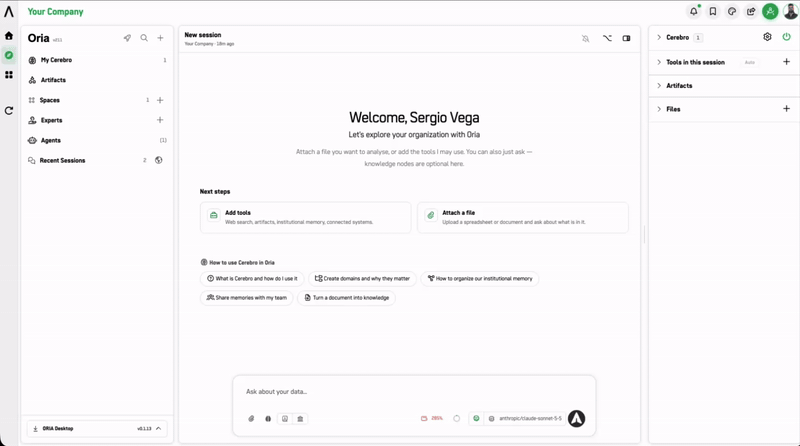This screenshot has height=446, width=800.
Task: Toggle Cerebro power button
Action: point(786,37)
